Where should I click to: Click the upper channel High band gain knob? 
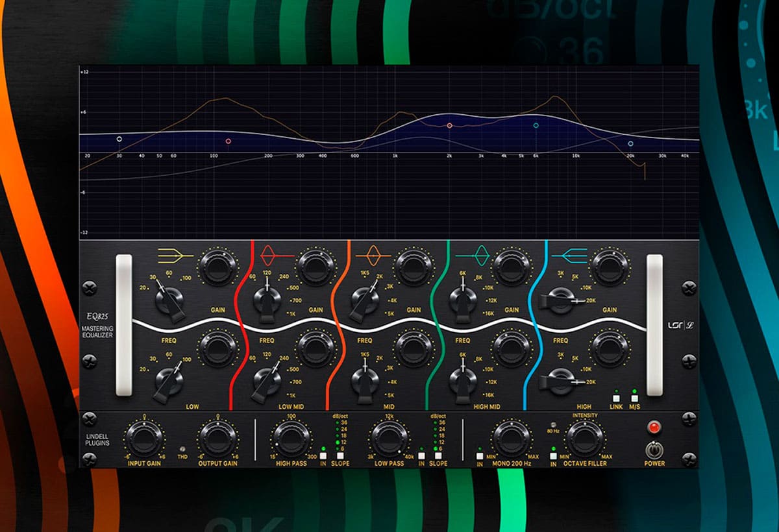pyautogui.click(x=610, y=267)
